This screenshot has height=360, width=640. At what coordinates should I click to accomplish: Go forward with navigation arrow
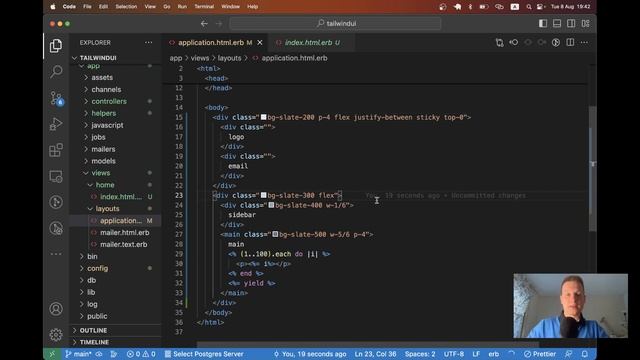tap(219, 24)
